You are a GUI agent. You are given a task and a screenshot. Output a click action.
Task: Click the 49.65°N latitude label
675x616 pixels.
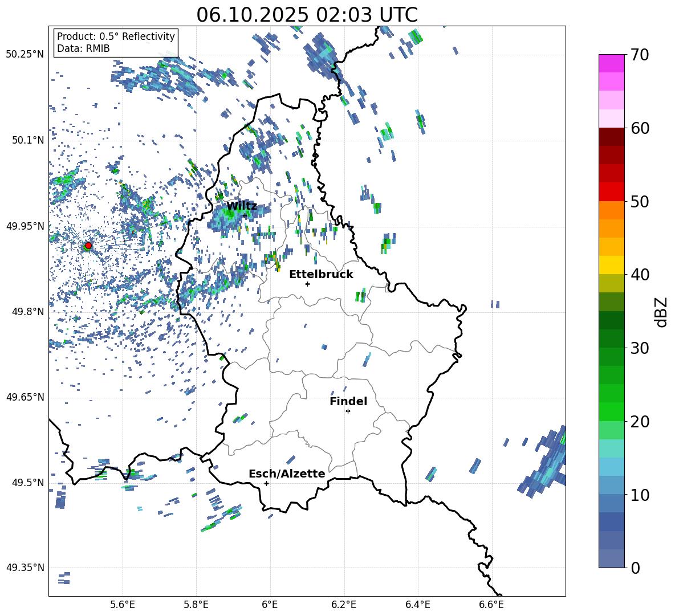click(x=25, y=397)
